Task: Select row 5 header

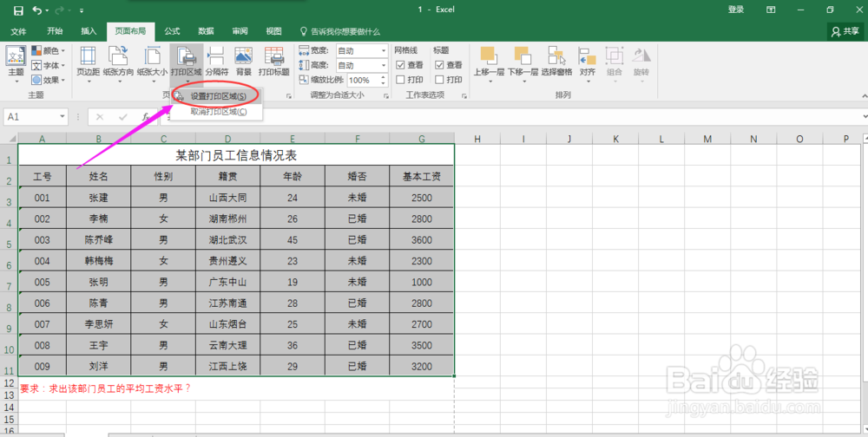Action: click(x=9, y=240)
